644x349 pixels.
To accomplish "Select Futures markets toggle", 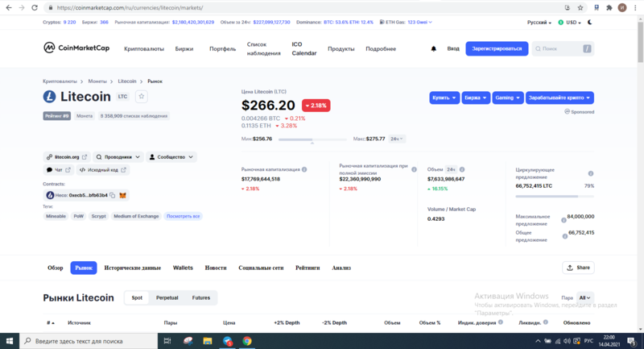I will click(200, 297).
